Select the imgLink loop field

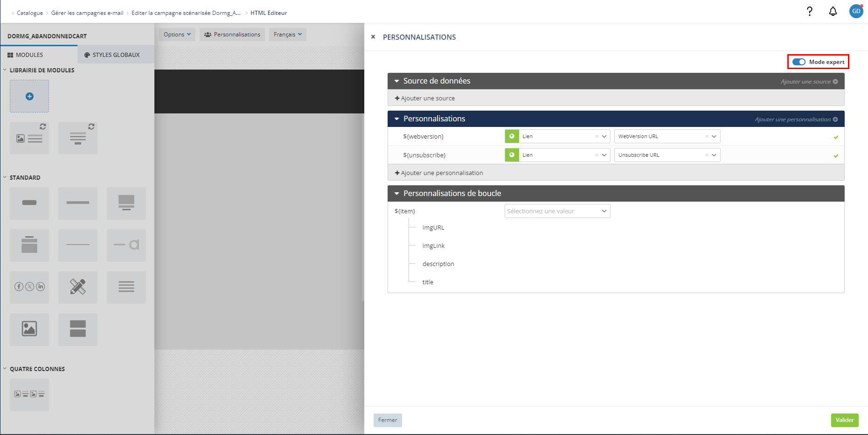pyautogui.click(x=433, y=246)
